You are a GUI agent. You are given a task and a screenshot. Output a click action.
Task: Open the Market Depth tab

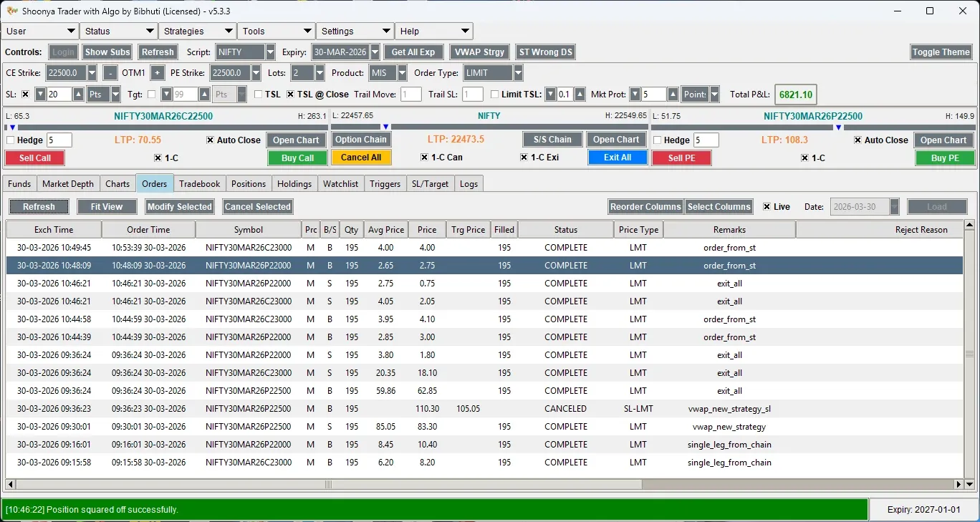coord(68,184)
